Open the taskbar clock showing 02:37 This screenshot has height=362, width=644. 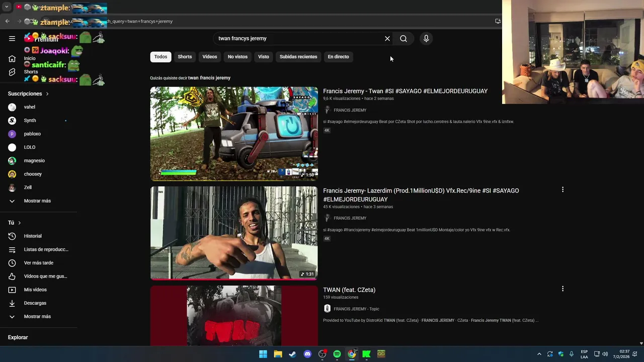click(624, 354)
